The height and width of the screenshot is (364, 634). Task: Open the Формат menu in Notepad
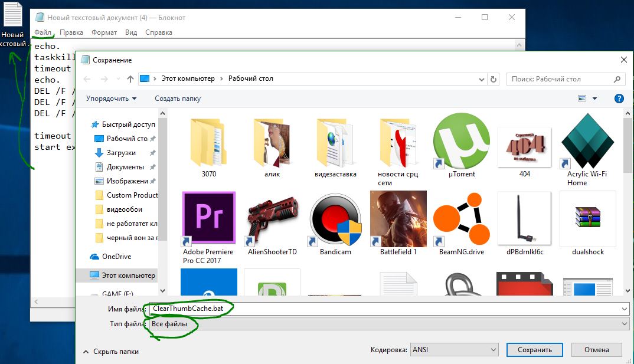[x=104, y=32]
